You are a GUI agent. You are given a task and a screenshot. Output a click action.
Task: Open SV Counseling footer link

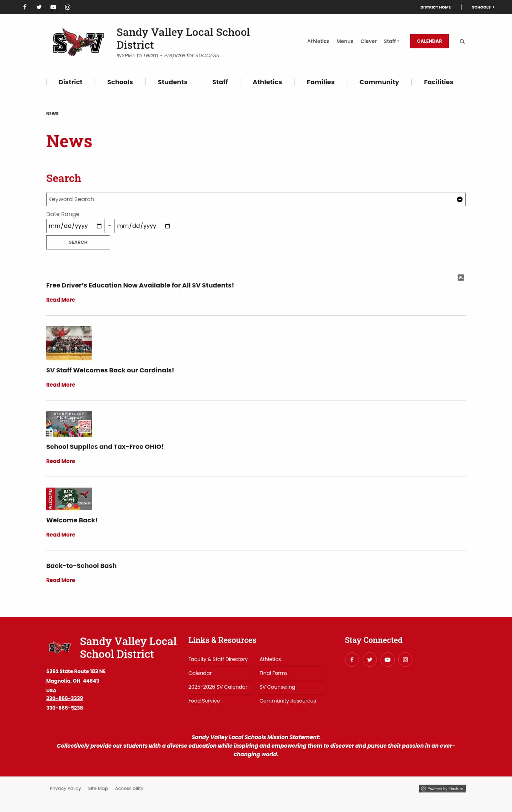point(277,687)
